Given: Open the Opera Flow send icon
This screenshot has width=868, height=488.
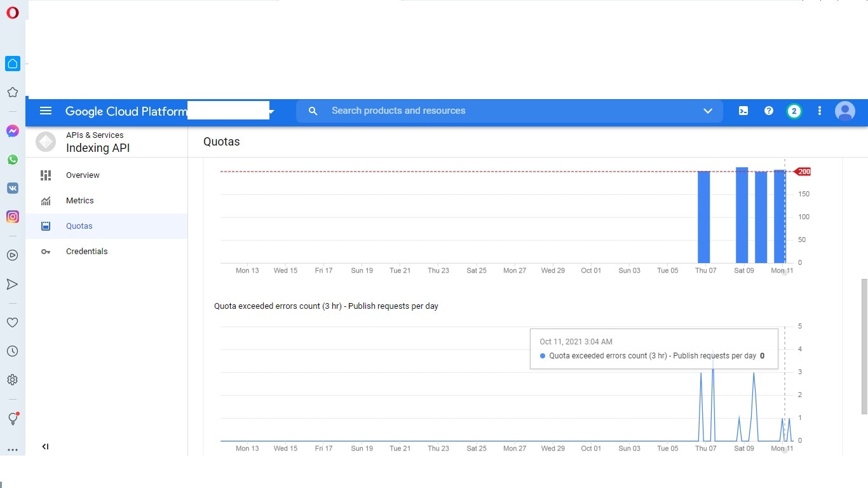Looking at the screenshot, I should [x=12, y=284].
